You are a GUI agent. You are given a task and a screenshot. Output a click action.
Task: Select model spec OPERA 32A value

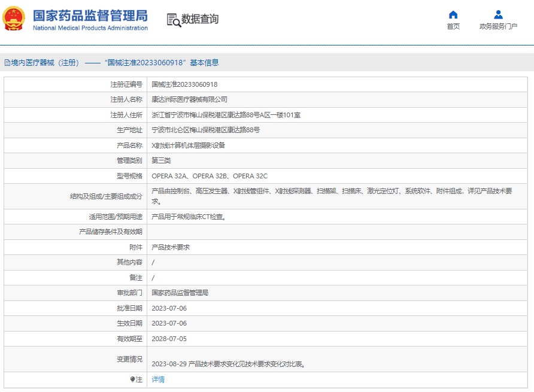(x=210, y=176)
